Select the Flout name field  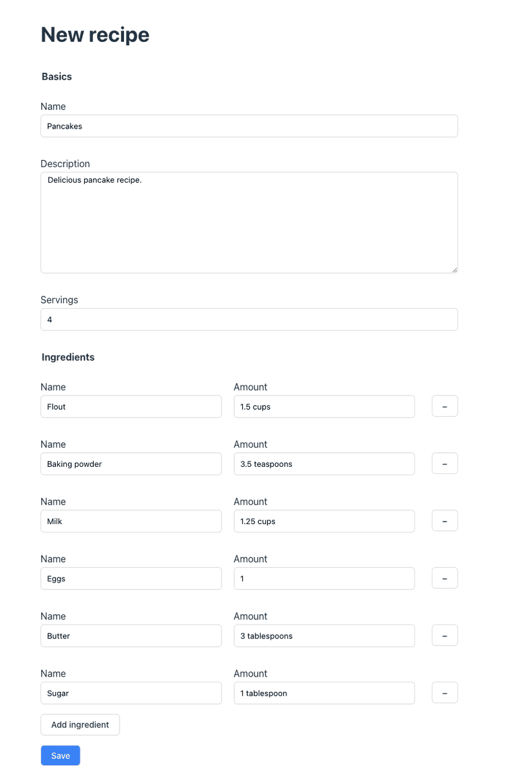click(x=131, y=406)
